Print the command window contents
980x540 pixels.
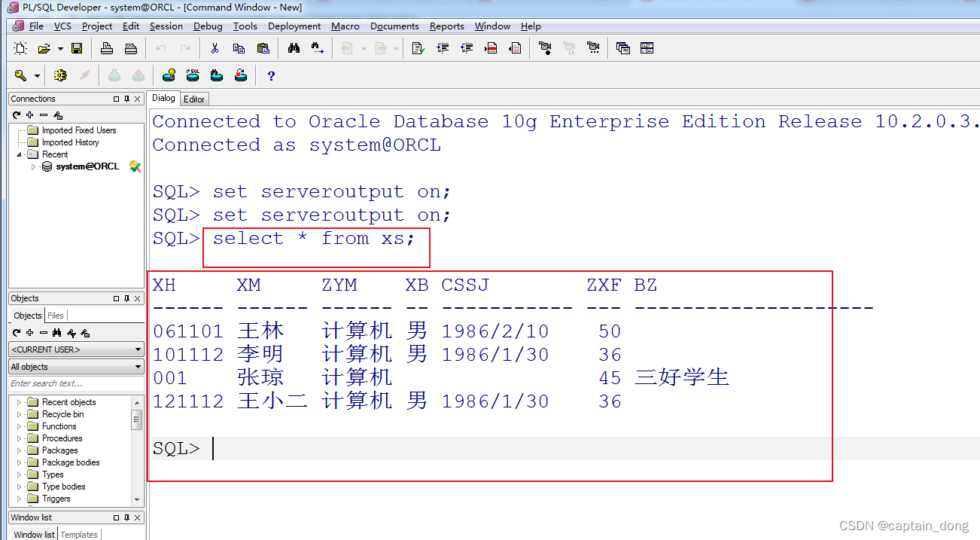coord(107,47)
